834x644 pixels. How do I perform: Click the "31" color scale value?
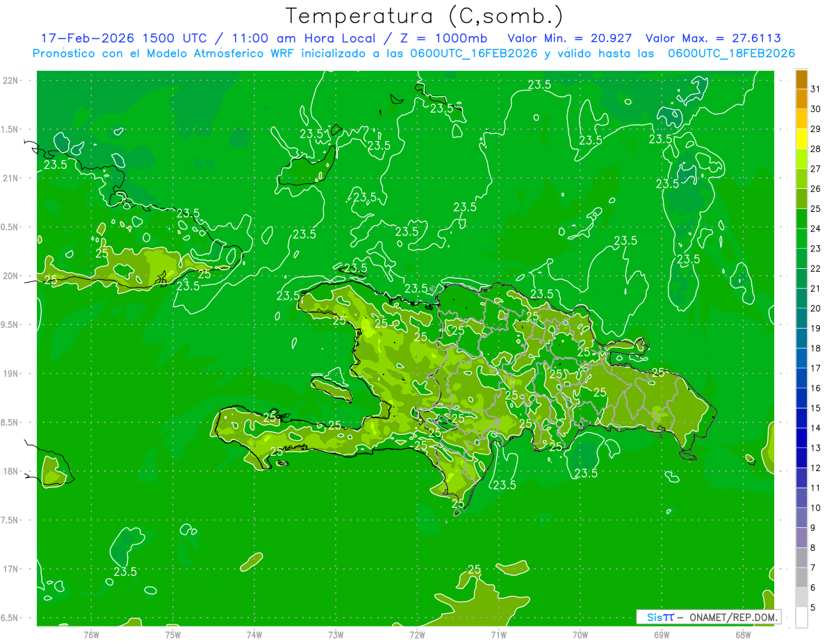tap(816, 89)
